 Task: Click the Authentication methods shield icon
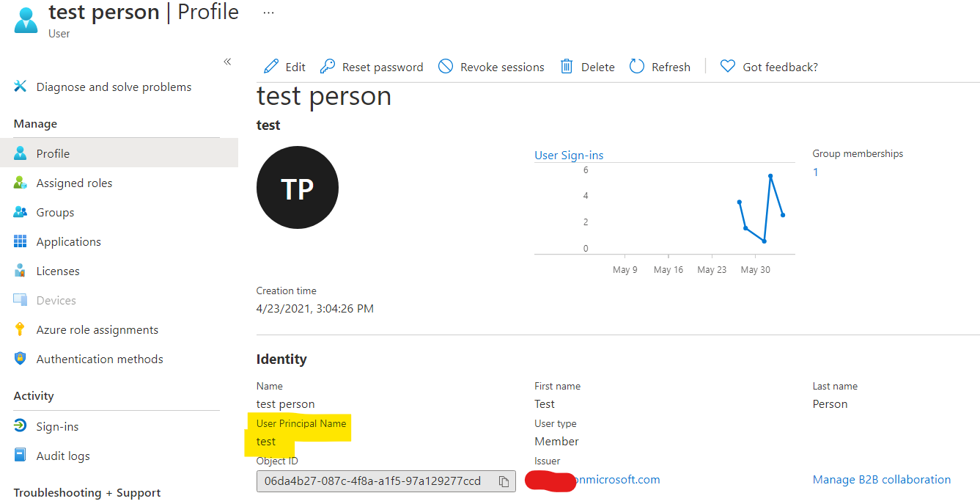pos(21,359)
